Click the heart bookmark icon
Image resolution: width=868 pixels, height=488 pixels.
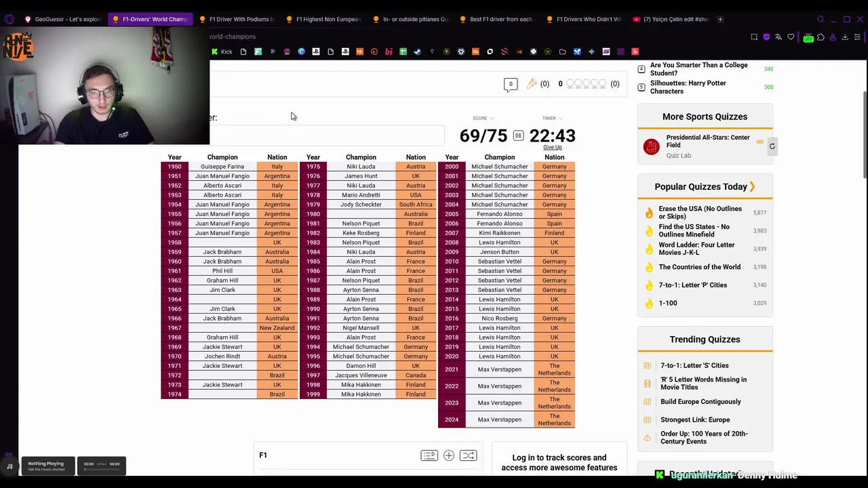(x=791, y=37)
